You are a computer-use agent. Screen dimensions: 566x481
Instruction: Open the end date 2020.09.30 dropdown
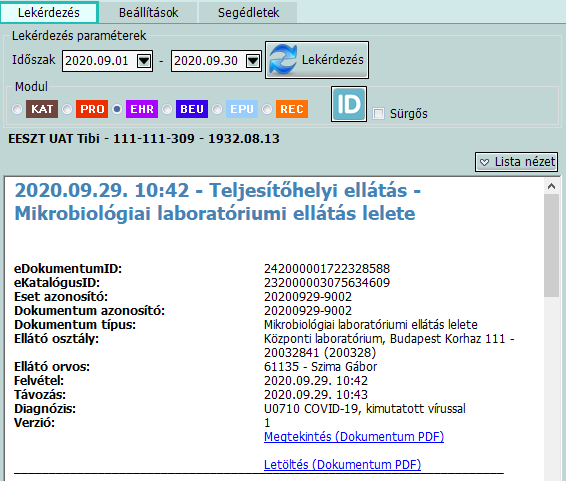[x=253, y=61]
